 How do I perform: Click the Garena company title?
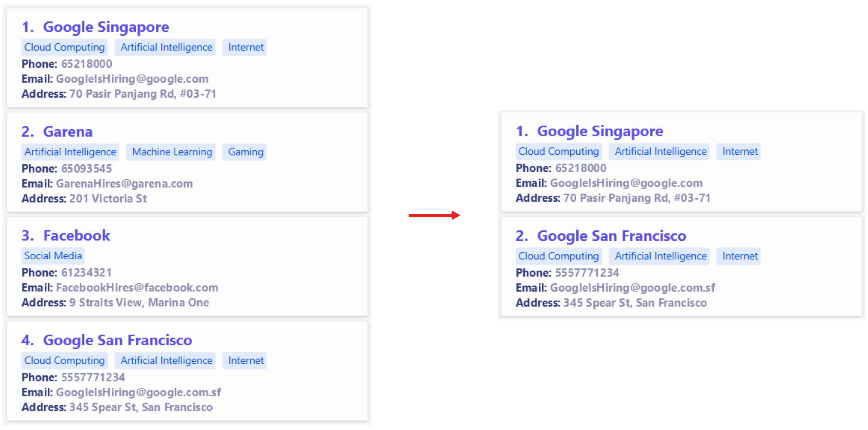click(x=68, y=132)
